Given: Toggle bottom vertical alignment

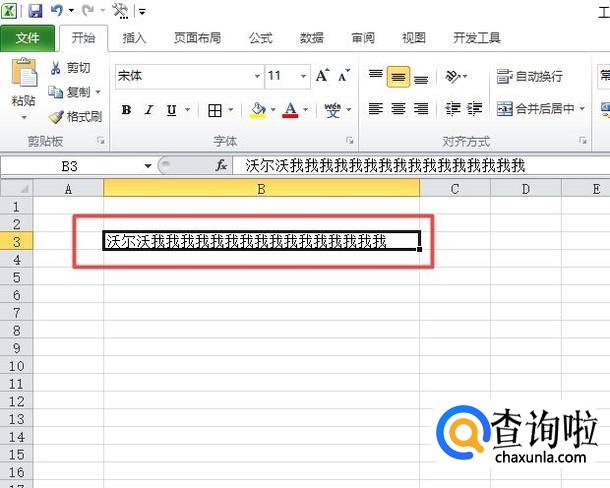Looking at the screenshot, I should click(421, 78).
